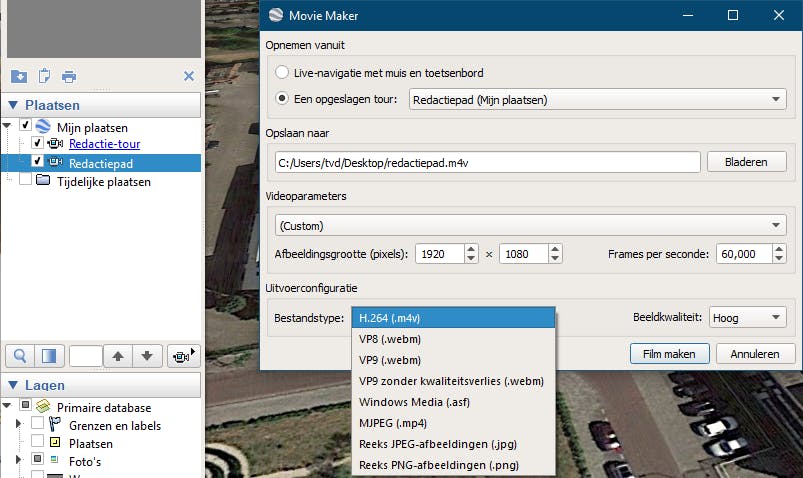Click the Plaatsen layer square icon
The width and height of the screenshot is (803, 478).
coord(55,442)
